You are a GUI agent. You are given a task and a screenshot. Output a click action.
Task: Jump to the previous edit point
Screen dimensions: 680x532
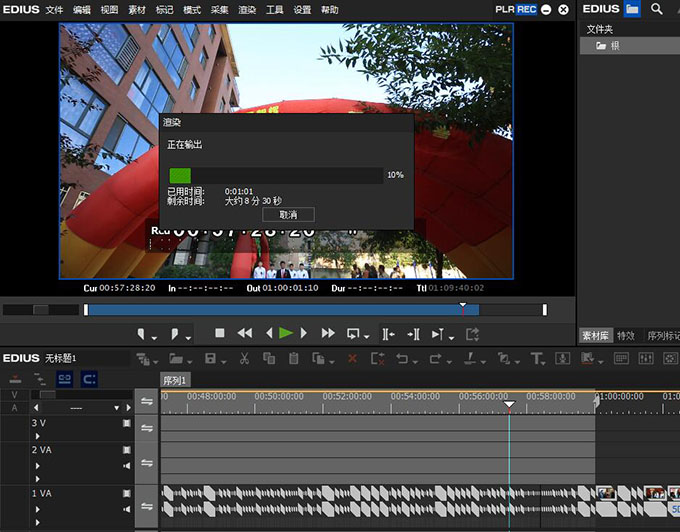(x=388, y=334)
